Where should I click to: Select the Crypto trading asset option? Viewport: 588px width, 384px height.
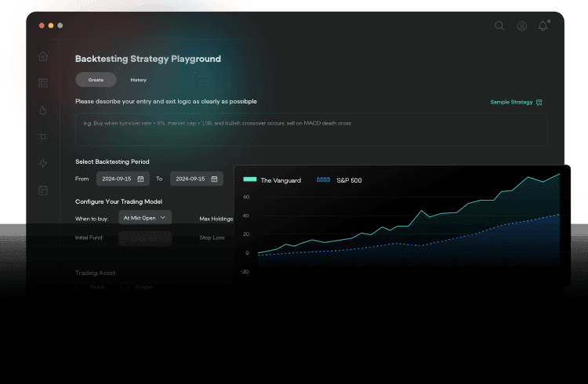[125, 288]
